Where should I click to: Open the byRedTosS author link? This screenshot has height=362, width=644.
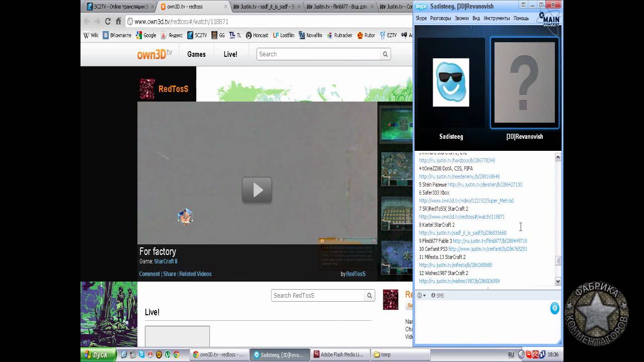click(x=355, y=274)
